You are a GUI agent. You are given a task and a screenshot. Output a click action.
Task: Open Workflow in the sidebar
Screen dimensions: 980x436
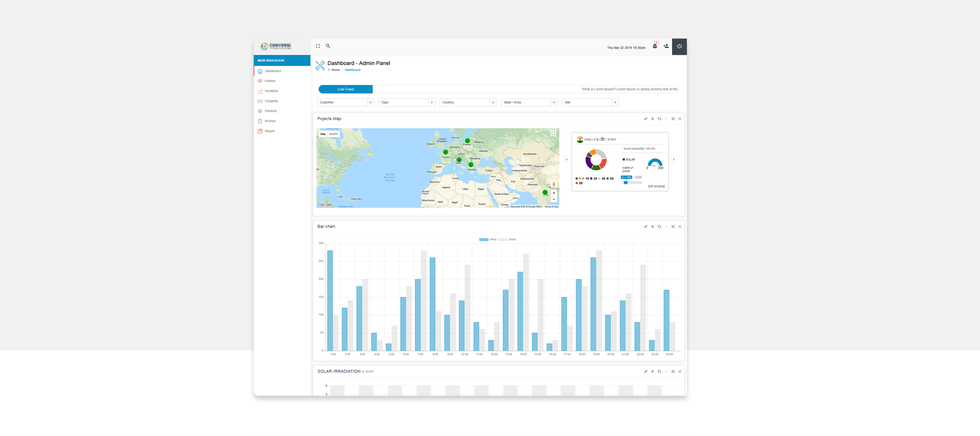(271, 91)
